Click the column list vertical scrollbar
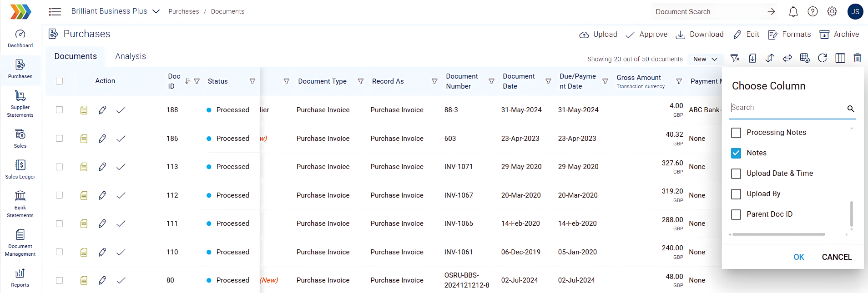Screen dimensions: 868x293 [851, 214]
